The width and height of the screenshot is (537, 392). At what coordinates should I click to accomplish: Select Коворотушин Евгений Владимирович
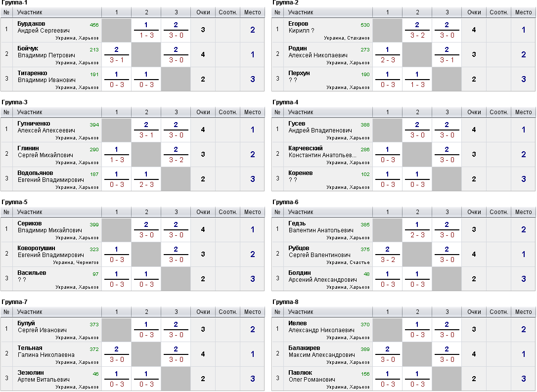(51, 252)
